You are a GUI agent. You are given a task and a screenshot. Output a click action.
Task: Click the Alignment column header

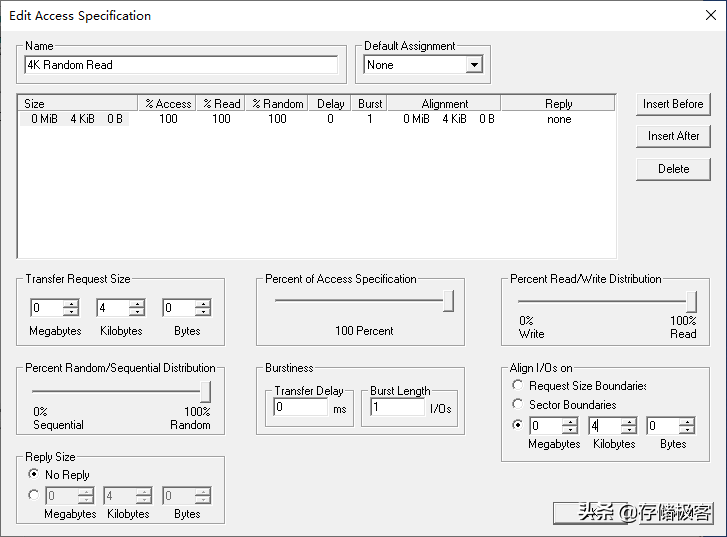pyautogui.click(x=444, y=104)
